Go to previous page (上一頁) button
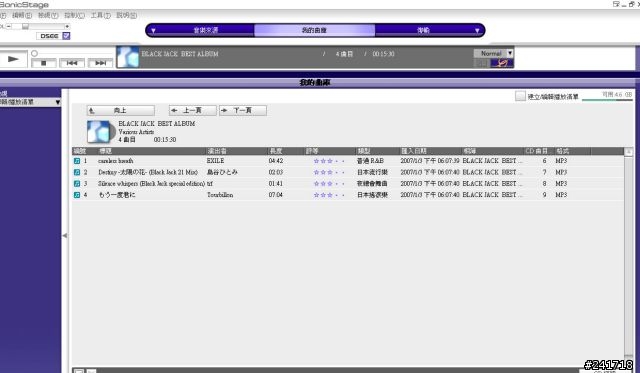 [193, 111]
